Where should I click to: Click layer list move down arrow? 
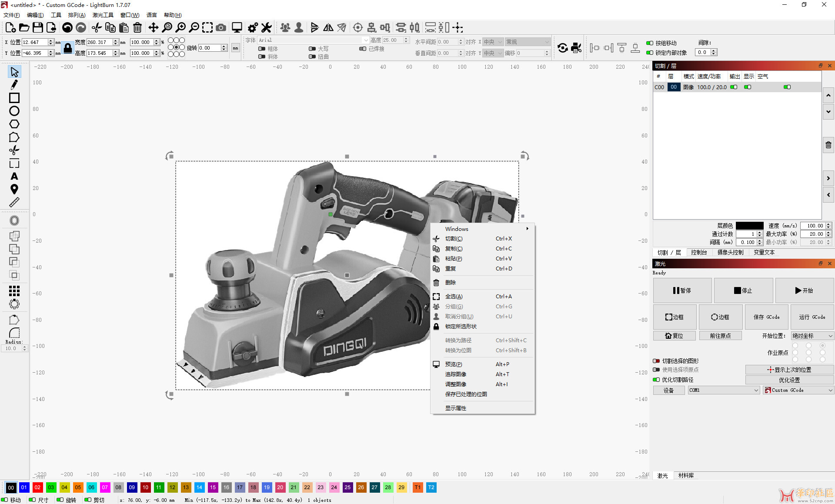(x=828, y=112)
